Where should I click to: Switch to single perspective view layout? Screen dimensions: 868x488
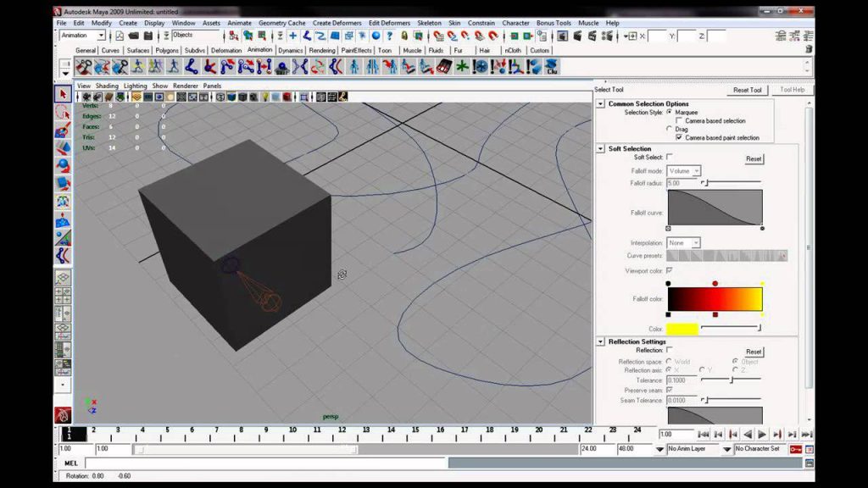pyautogui.click(x=63, y=277)
